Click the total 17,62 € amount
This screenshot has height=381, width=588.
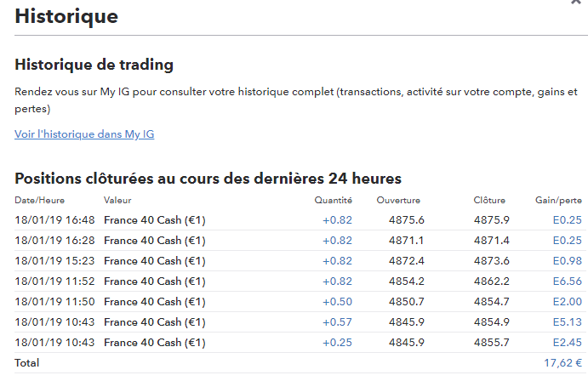click(x=563, y=362)
